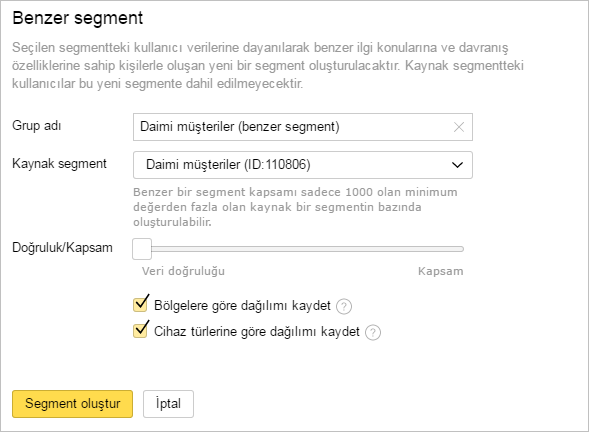
Task: Focus the Grup adı text input
Action: 293,127
